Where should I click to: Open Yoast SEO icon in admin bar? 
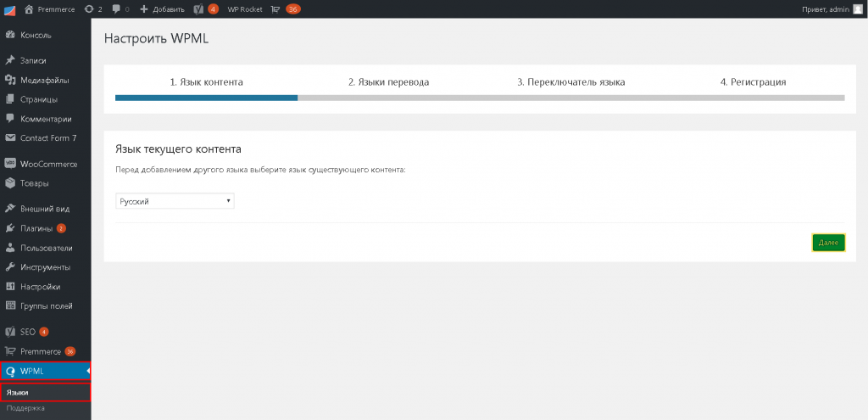coord(199,8)
